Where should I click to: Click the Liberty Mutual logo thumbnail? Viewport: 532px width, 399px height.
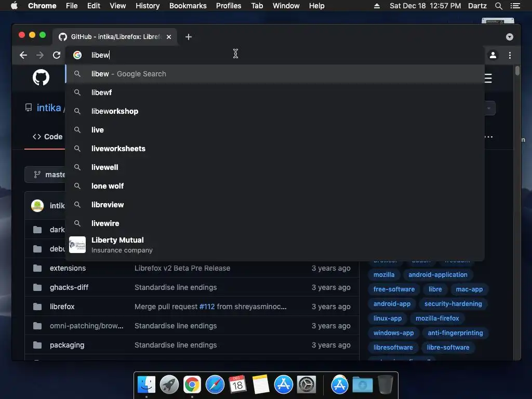77,245
